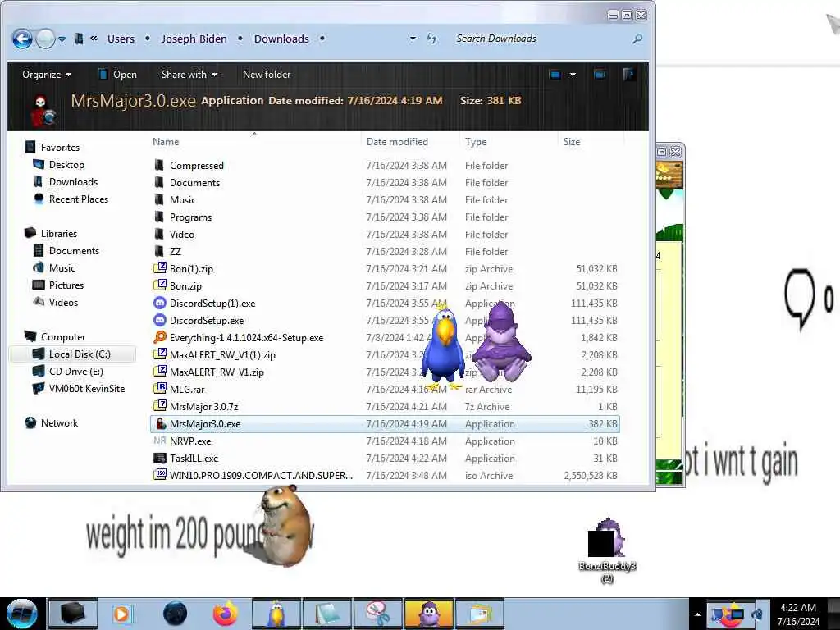Select Desktop under Favorites

66,164
